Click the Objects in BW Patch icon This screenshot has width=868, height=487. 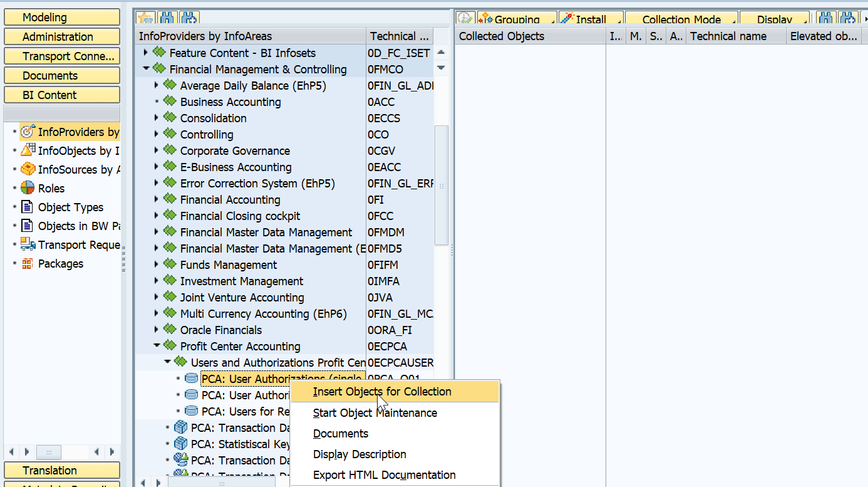[x=28, y=226]
